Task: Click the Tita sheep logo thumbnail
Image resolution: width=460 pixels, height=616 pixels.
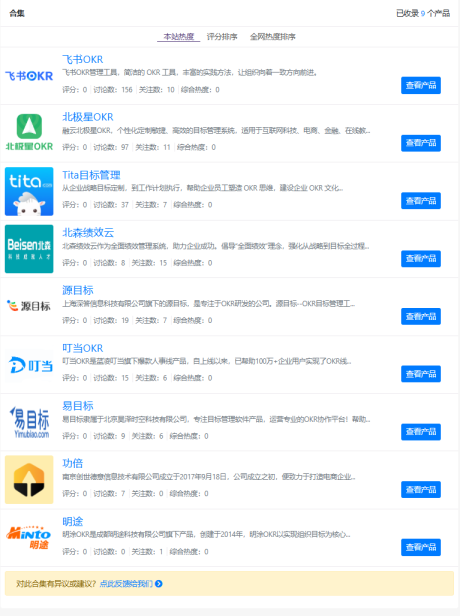Action: coord(29,191)
